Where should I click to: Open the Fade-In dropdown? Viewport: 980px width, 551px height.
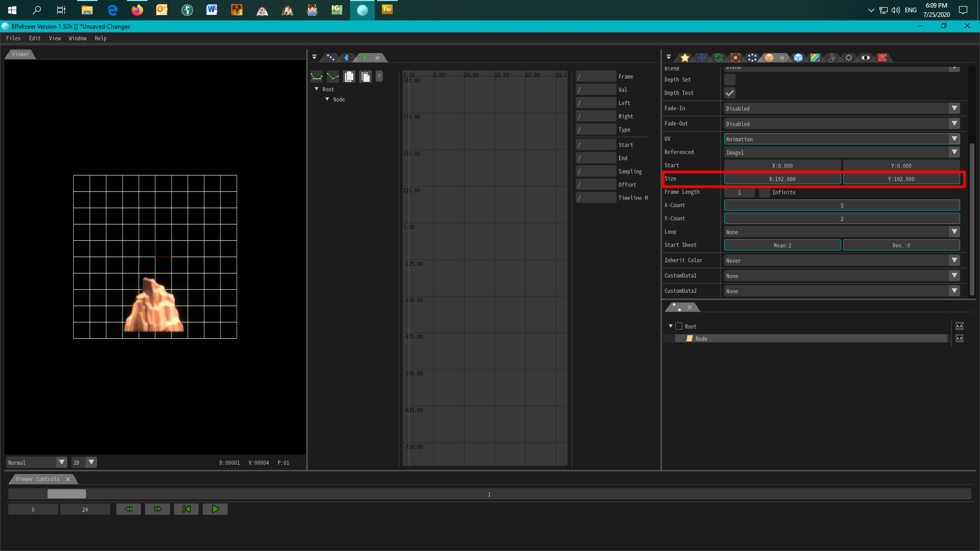point(841,108)
